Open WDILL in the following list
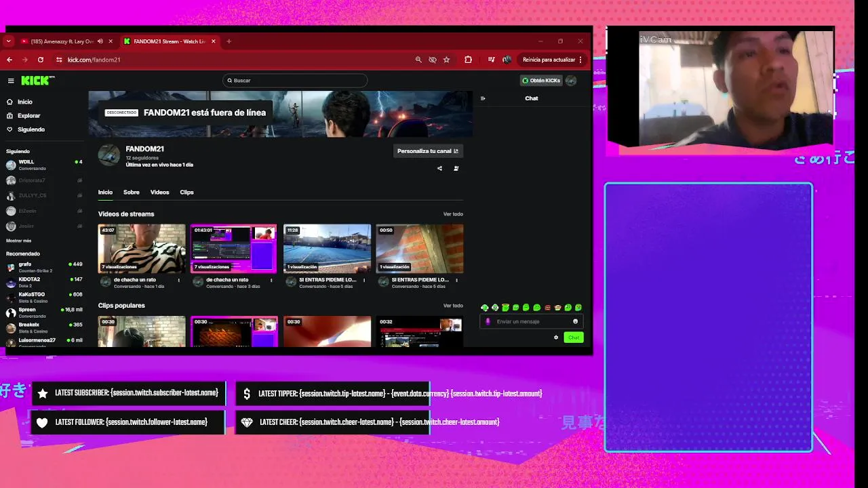 (43, 165)
